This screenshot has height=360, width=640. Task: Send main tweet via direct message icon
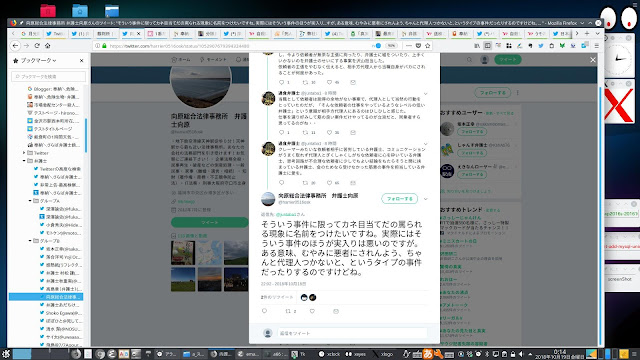coord(336,311)
